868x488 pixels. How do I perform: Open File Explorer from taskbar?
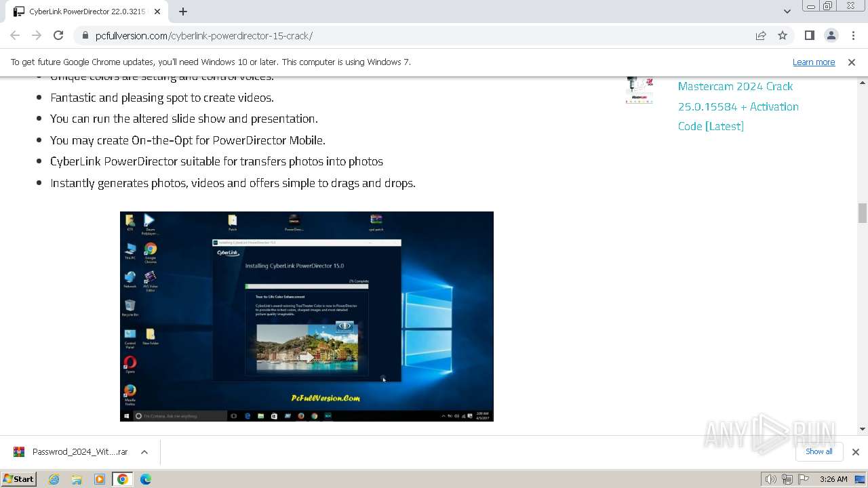(x=77, y=479)
